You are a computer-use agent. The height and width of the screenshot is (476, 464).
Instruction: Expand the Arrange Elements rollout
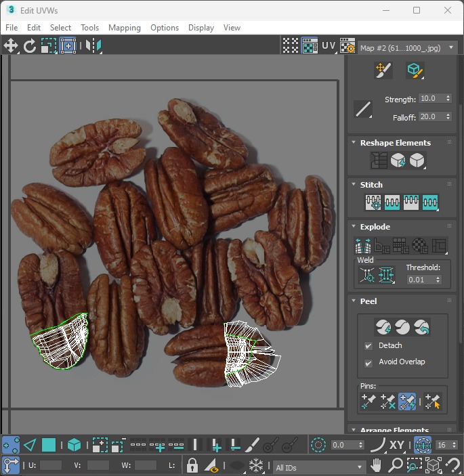pyautogui.click(x=354, y=429)
